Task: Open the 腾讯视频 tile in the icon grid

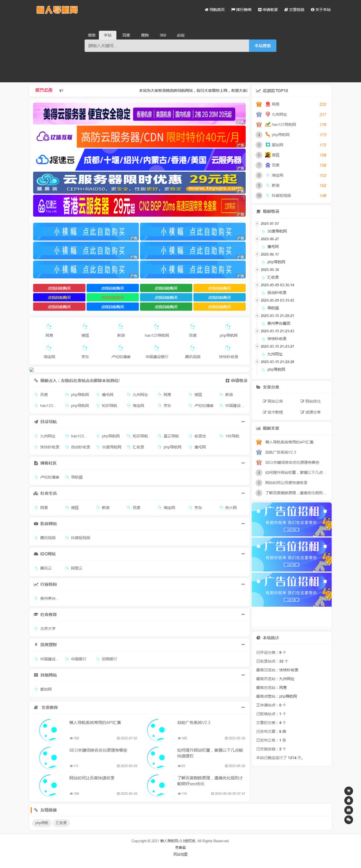Action: [193, 352]
